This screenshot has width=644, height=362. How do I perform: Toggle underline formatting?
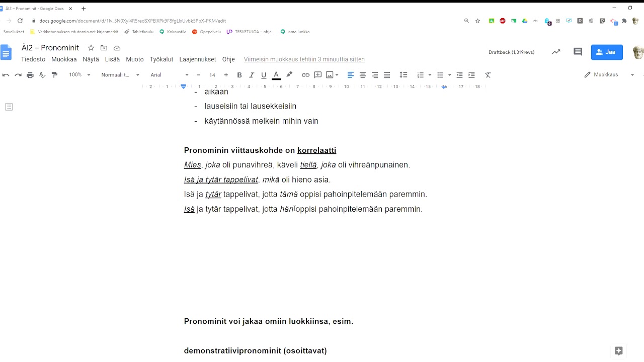[x=264, y=75]
